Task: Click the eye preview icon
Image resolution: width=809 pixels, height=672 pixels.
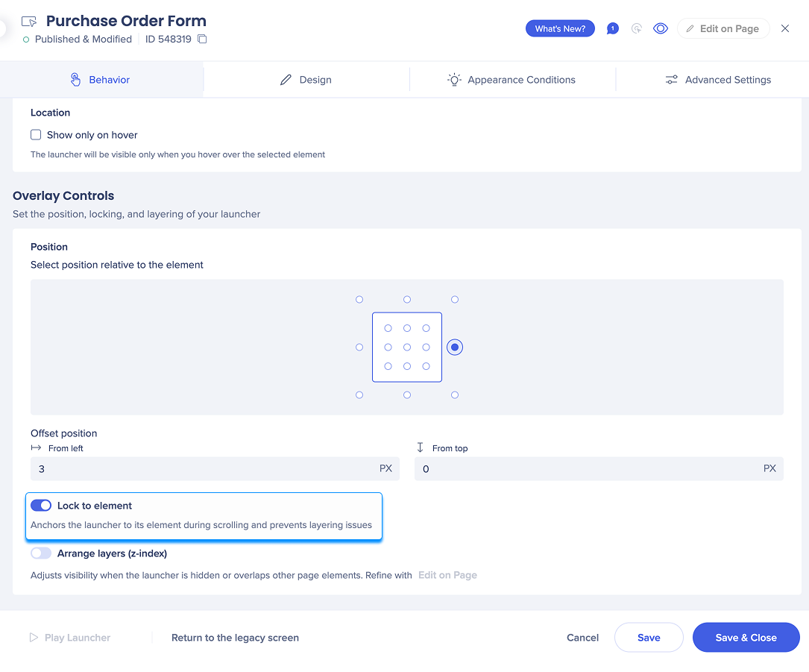Action: pos(660,29)
